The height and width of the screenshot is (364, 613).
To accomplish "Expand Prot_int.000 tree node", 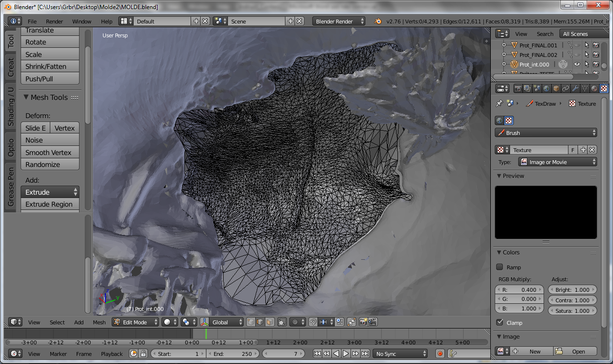I will [x=504, y=64].
